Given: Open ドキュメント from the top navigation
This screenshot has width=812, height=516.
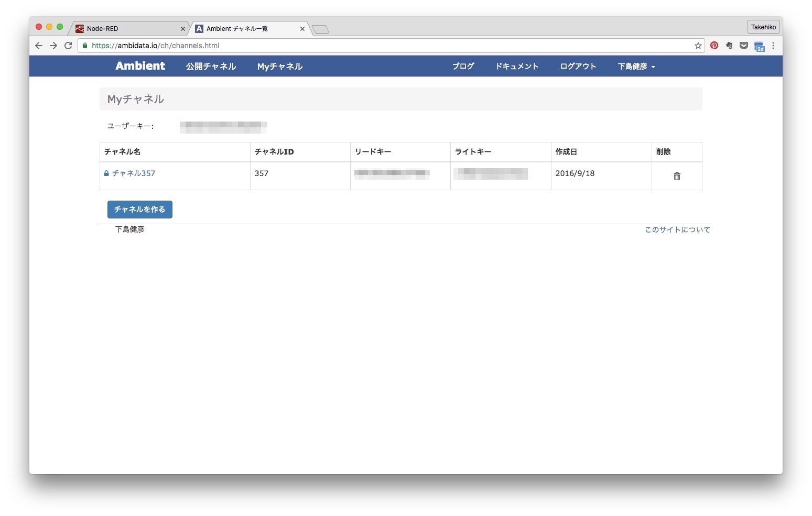Looking at the screenshot, I should [516, 66].
